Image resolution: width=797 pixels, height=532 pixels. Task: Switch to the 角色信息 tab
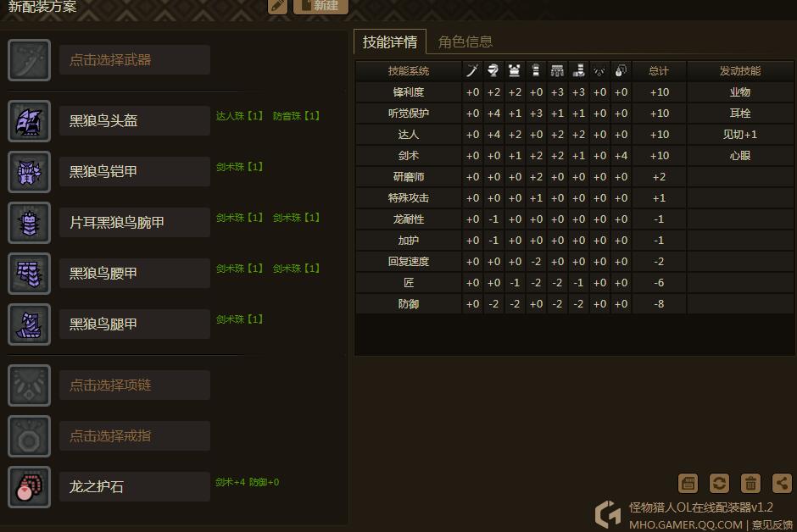click(x=465, y=42)
